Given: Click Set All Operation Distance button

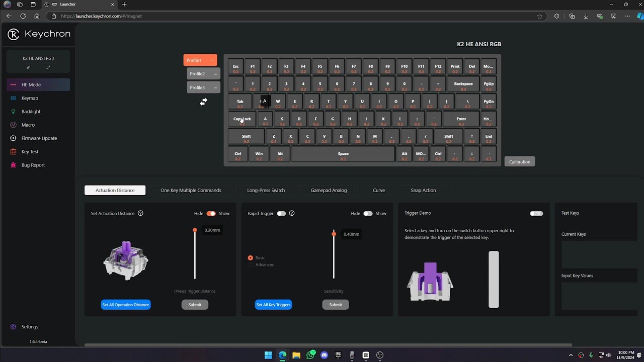Looking at the screenshot, I should click(x=126, y=305).
